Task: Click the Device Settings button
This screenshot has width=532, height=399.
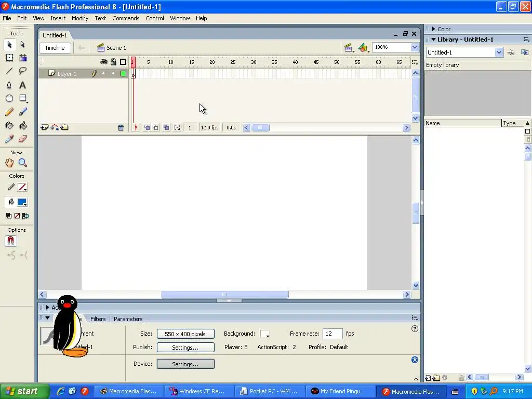Action: click(x=185, y=364)
